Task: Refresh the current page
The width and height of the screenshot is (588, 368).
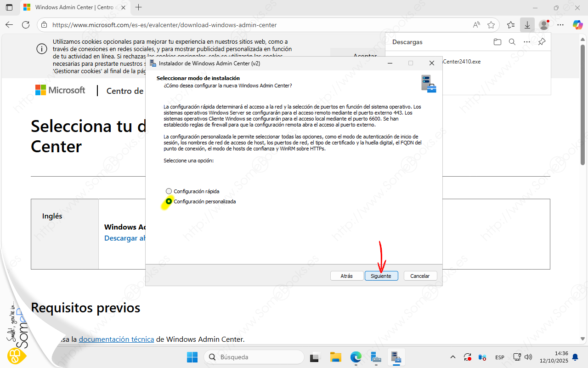Action: 26,25
